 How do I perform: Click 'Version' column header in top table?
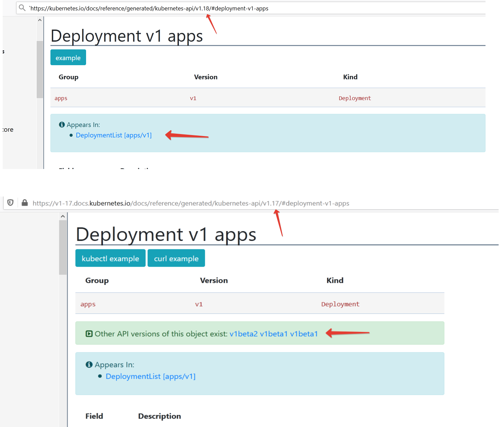(x=206, y=77)
